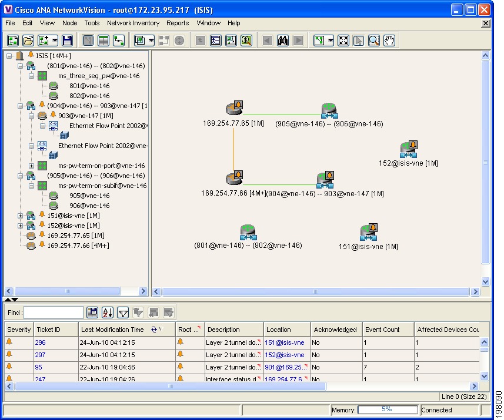Expand the 152@isis-vne tree node
The height and width of the screenshot is (420, 504).
[x=20, y=226]
